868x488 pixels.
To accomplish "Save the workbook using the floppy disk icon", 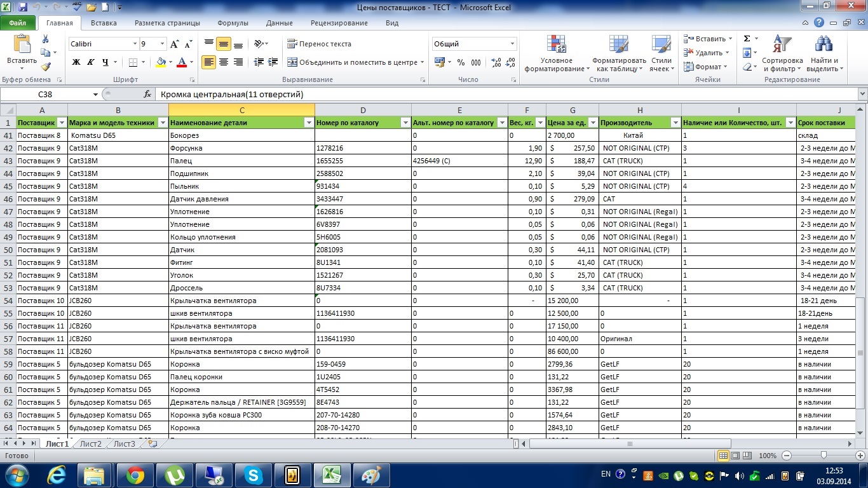I will [23, 8].
